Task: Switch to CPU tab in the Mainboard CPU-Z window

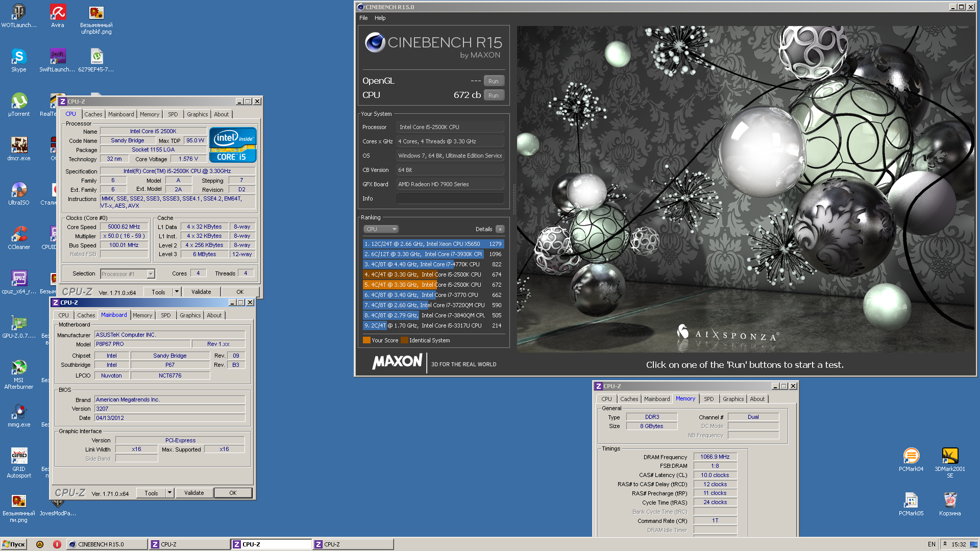Action: [63, 315]
